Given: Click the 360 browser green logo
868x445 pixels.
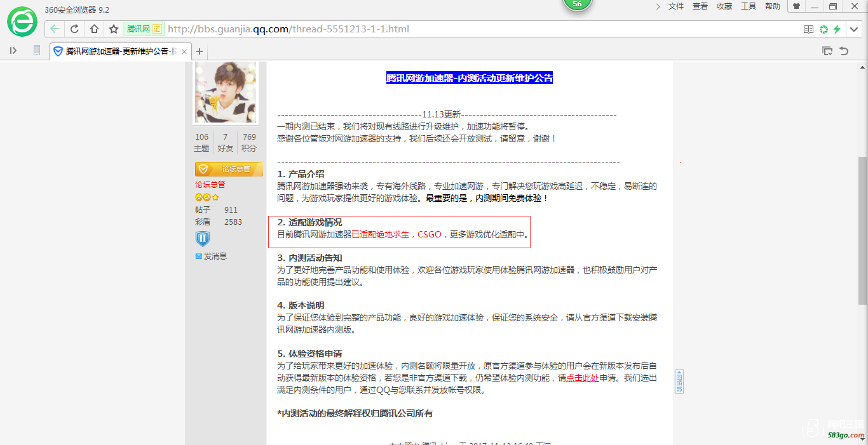Looking at the screenshot, I should (22, 21).
